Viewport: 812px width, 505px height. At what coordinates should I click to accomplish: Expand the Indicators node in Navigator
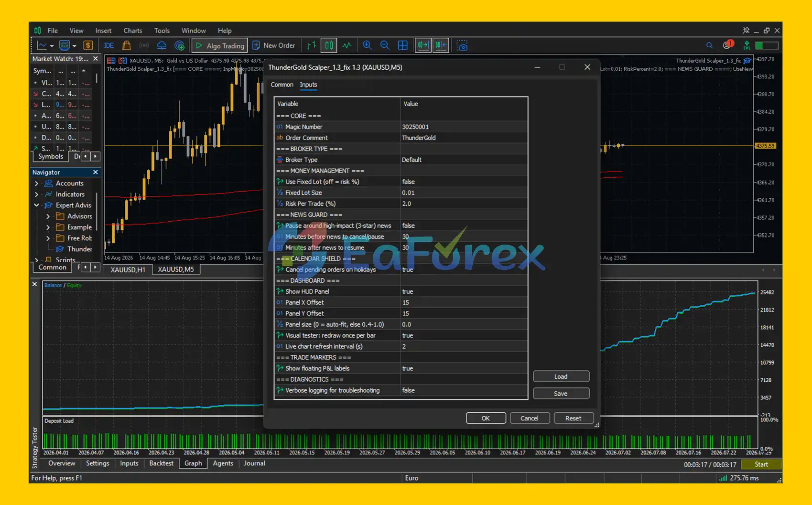point(36,194)
